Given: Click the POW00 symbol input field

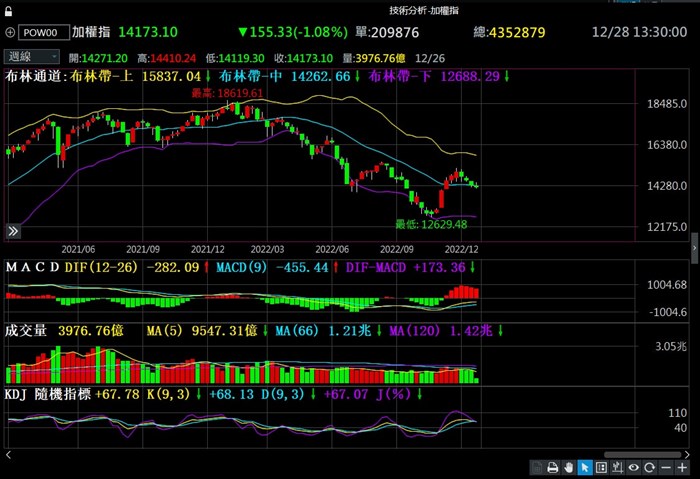Looking at the screenshot, I should click(x=44, y=33).
